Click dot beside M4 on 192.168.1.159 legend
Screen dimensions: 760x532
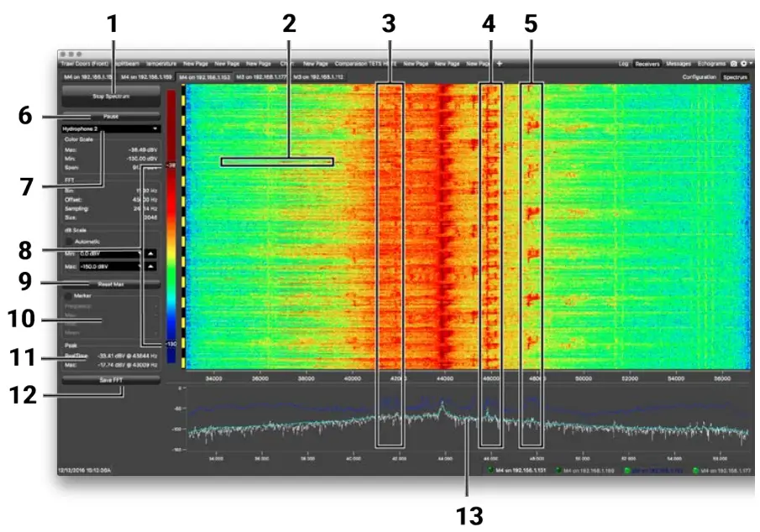(x=558, y=470)
